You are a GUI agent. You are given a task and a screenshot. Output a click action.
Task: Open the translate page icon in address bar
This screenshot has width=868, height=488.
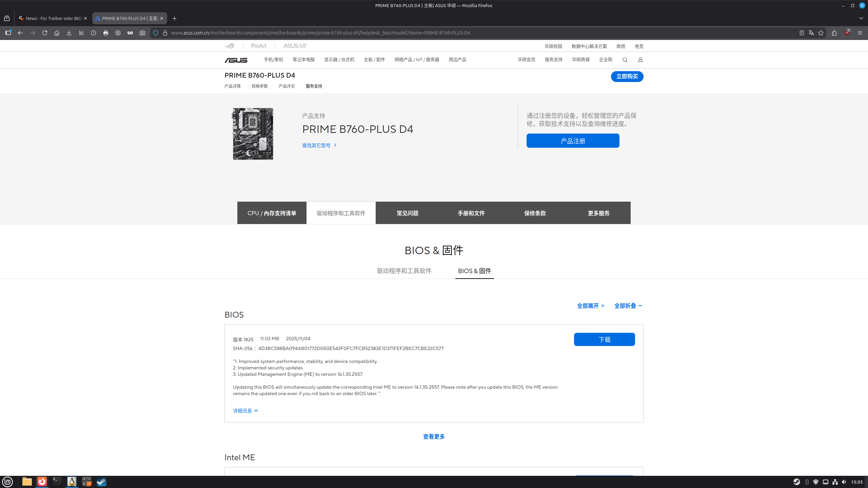coord(811,33)
